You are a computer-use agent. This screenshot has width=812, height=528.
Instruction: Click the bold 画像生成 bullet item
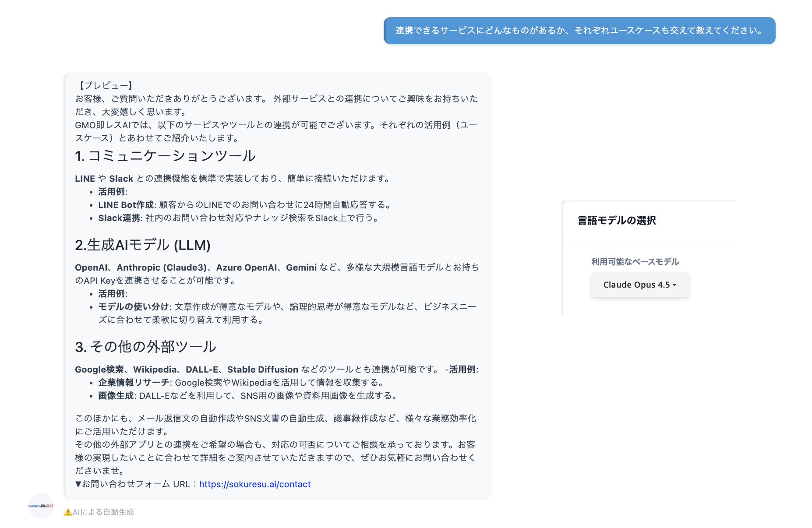click(x=116, y=396)
